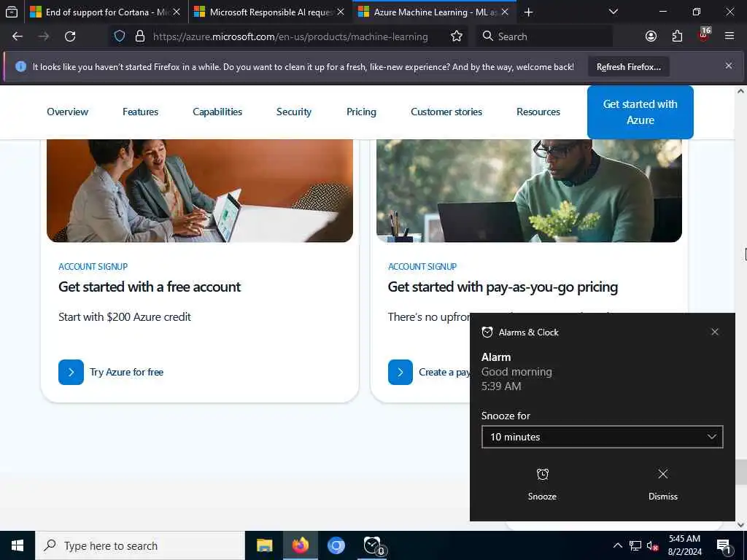
Task: Go to the Overview section
Action: (67, 112)
